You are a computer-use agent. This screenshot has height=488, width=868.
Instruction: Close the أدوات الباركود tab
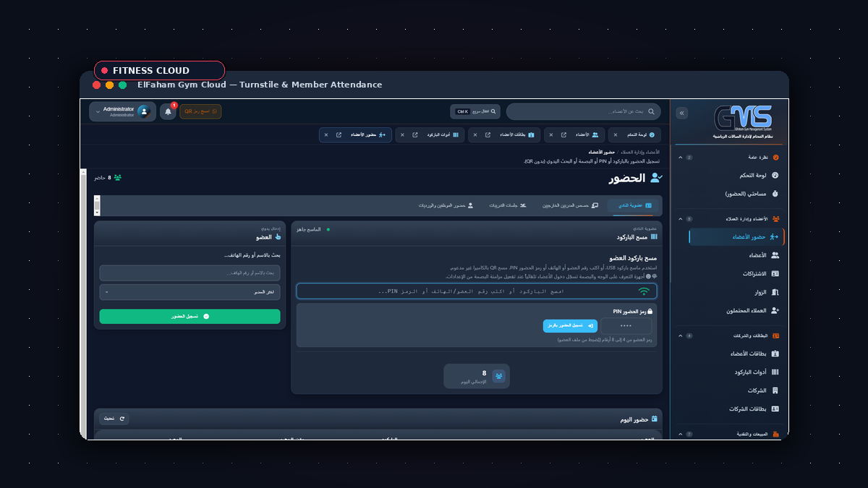point(402,135)
